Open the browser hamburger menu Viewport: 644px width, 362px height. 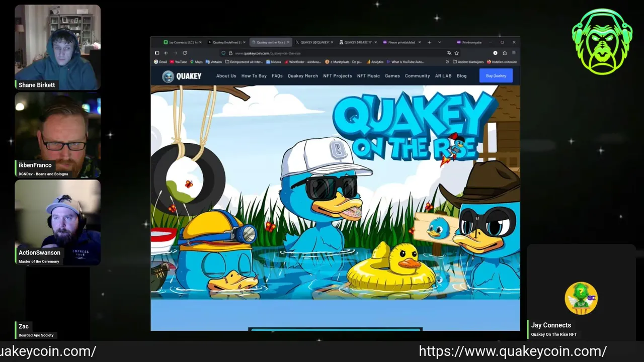[x=514, y=53]
